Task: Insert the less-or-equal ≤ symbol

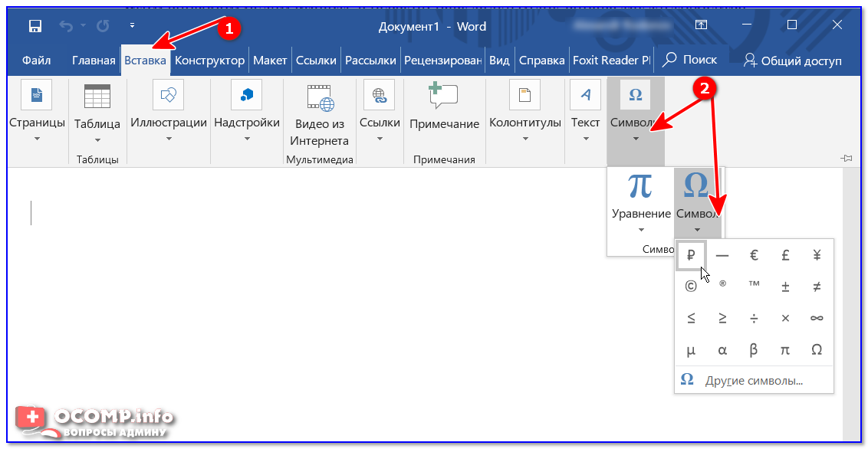Action: tap(690, 318)
